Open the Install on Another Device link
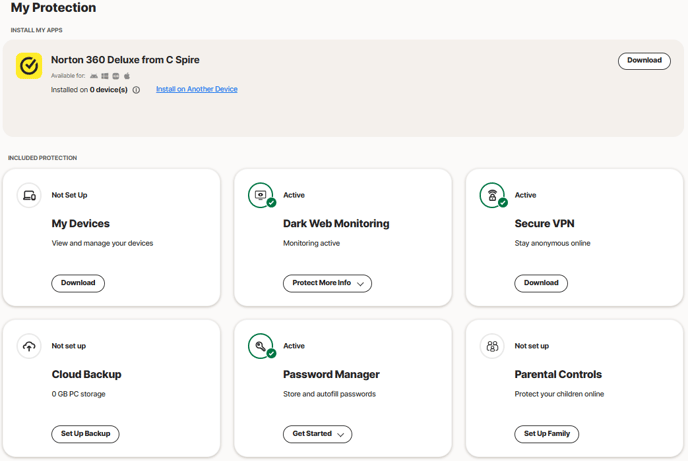688x461 pixels. (197, 89)
